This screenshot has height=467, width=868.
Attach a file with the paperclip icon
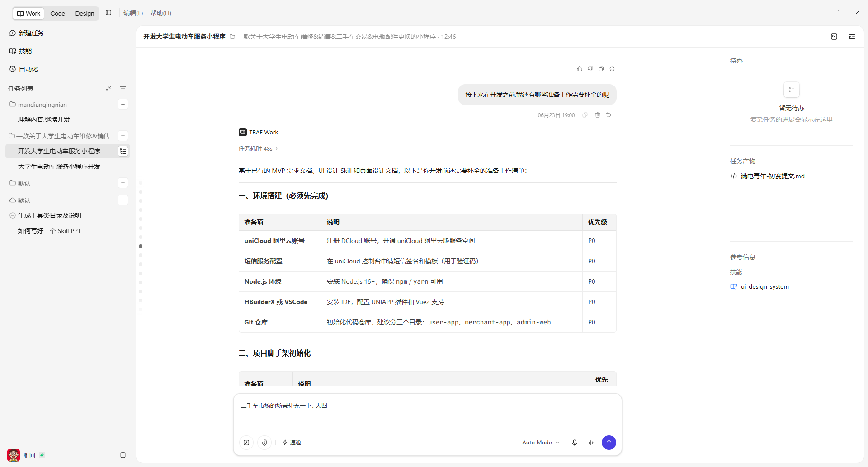tap(264, 443)
